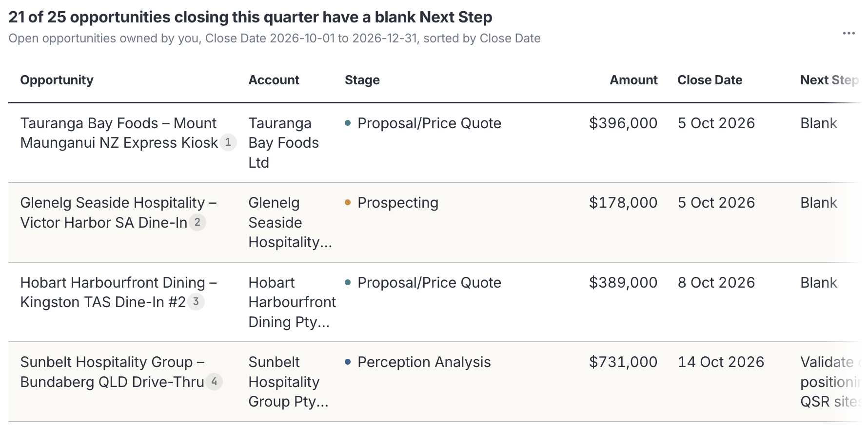868x429 pixels.
Task: Sort by the Close Date column header
Action: point(710,80)
